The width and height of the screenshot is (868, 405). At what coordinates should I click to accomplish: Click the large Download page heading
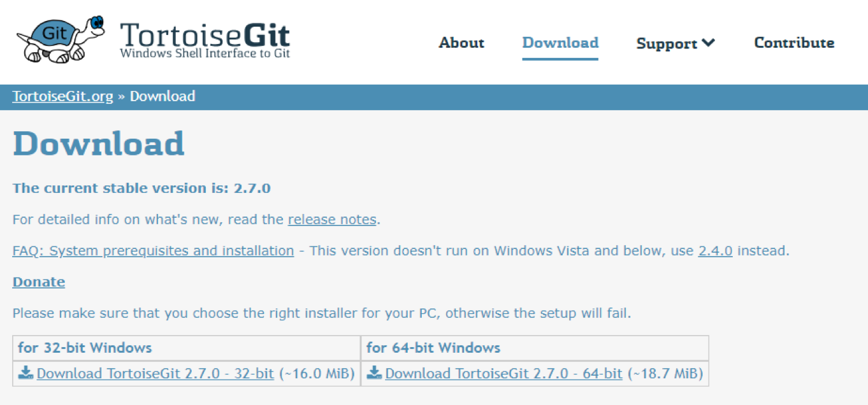pyautogui.click(x=99, y=144)
